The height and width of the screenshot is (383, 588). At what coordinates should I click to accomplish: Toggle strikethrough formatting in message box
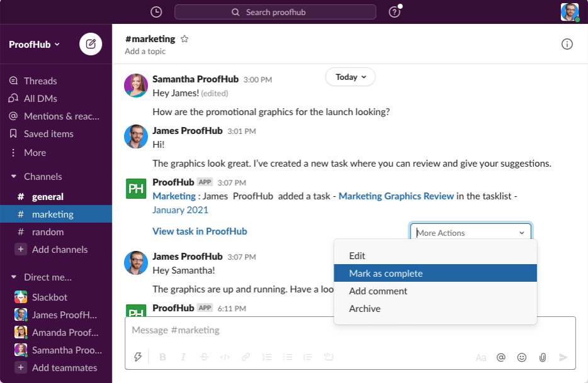(x=204, y=357)
